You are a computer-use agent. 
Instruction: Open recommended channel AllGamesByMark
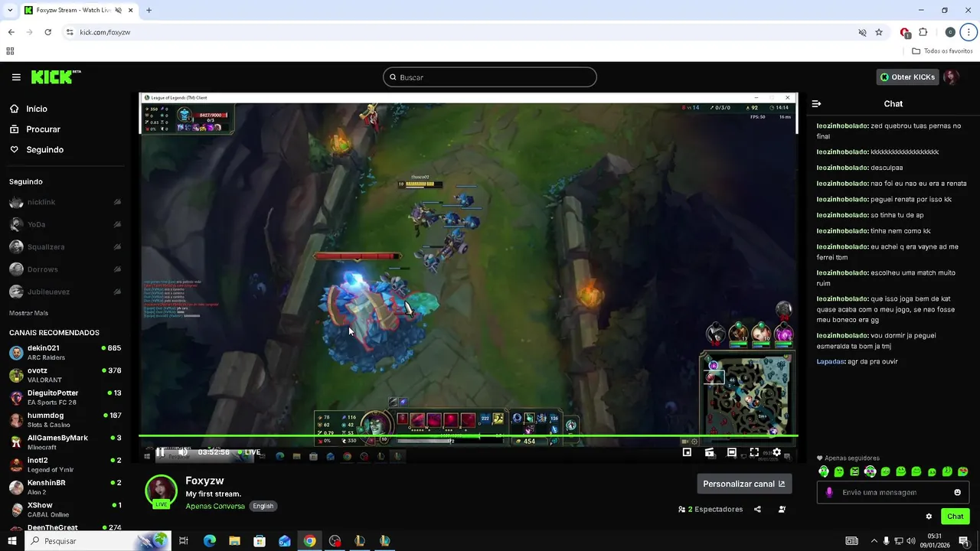click(65, 442)
